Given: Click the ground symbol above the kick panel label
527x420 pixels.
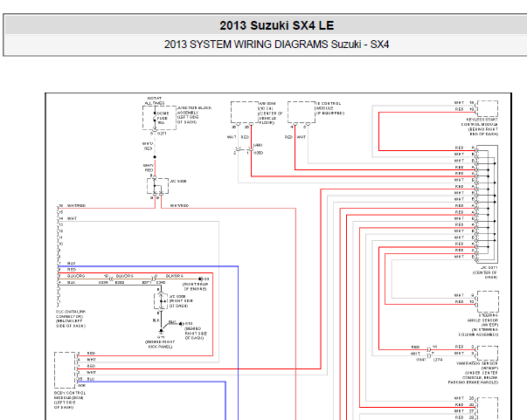Looking at the screenshot, I should (x=161, y=331).
